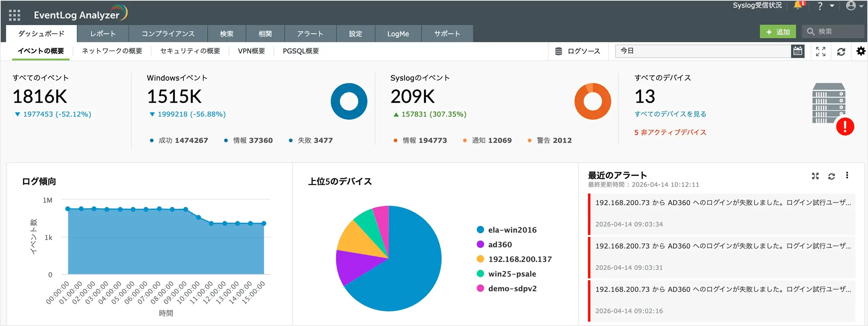Select セキュリティの概要 sub-tab

click(190, 51)
